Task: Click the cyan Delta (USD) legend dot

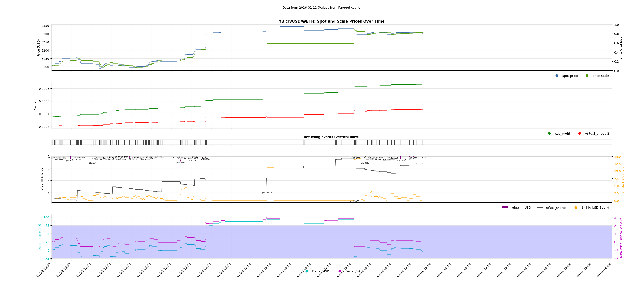Action: tap(307, 271)
